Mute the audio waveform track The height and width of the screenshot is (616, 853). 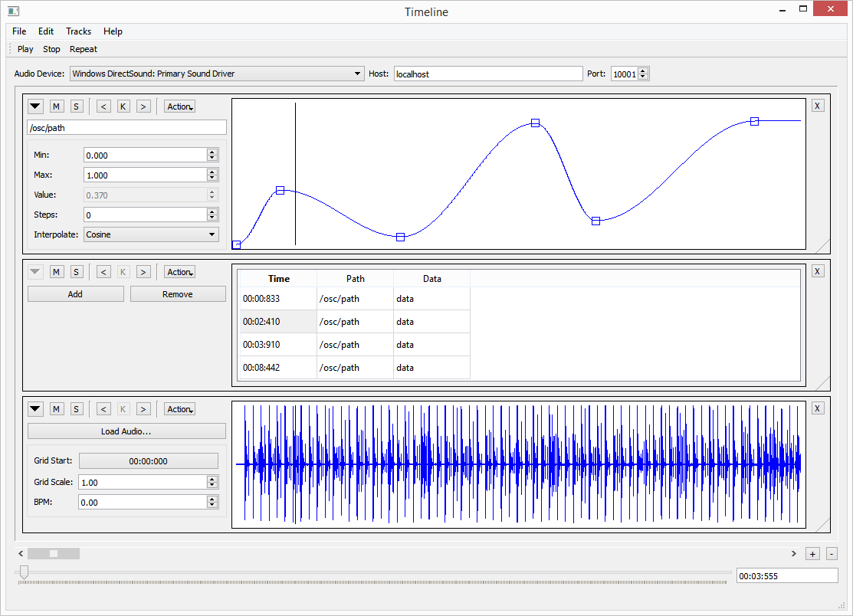[x=57, y=409]
